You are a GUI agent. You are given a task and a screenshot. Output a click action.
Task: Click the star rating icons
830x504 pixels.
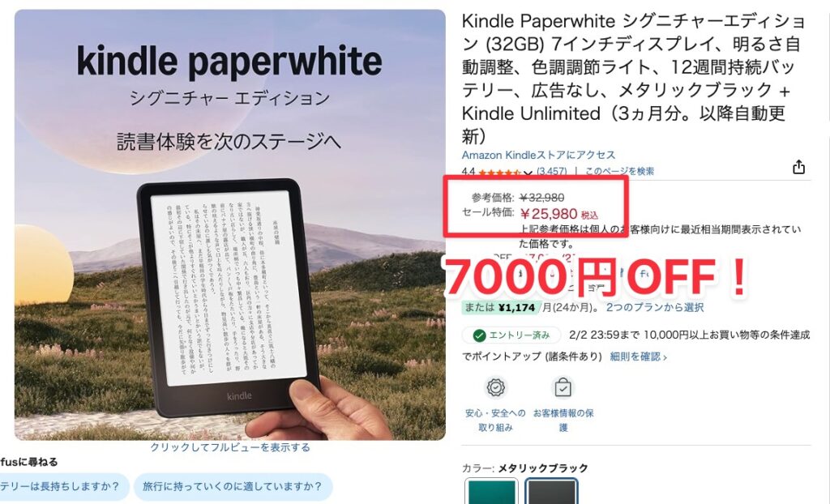tap(499, 172)
